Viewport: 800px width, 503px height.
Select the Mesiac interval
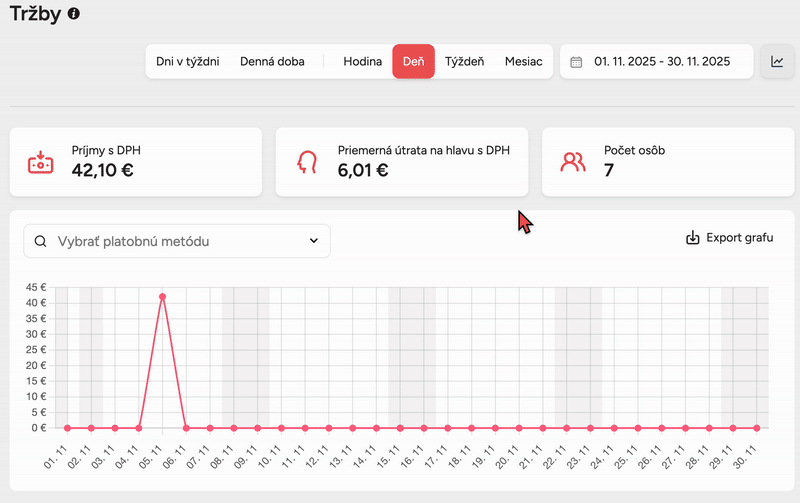pos(523,62)
